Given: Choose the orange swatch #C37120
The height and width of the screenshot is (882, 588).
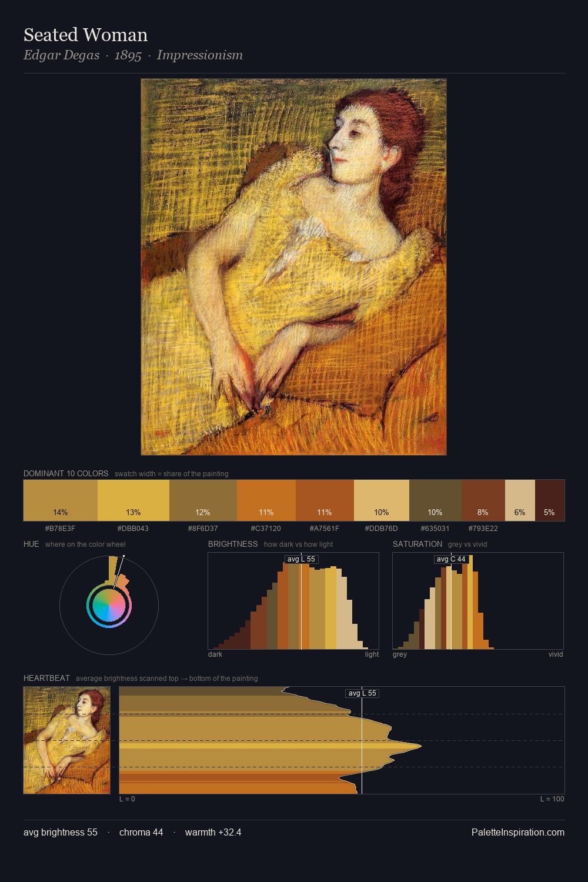Looking at the screenshot, I should tap(266, 500).
